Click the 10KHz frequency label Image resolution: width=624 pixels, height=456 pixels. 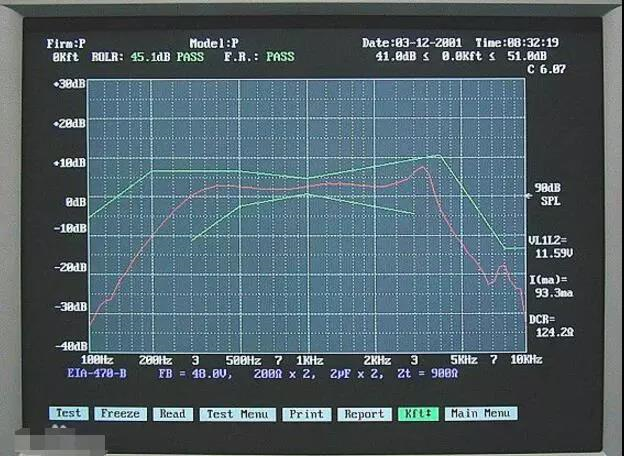pos(526,359)
